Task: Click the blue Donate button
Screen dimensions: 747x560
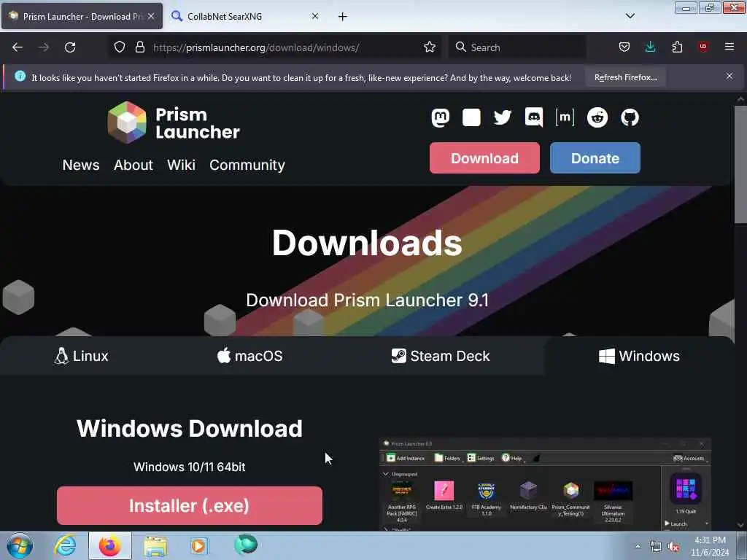Action: pyautogui.click(x=595, y=158)
